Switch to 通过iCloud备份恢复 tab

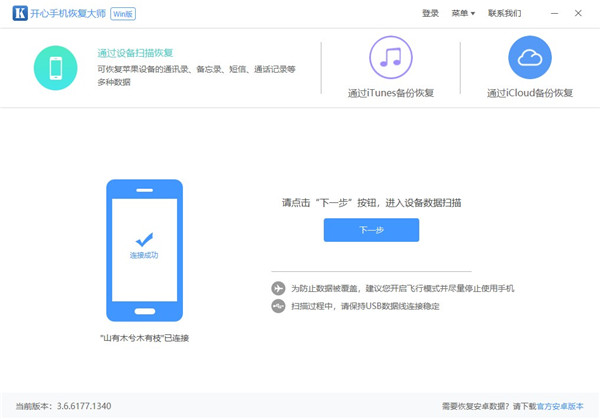click(x=529, y=92)
